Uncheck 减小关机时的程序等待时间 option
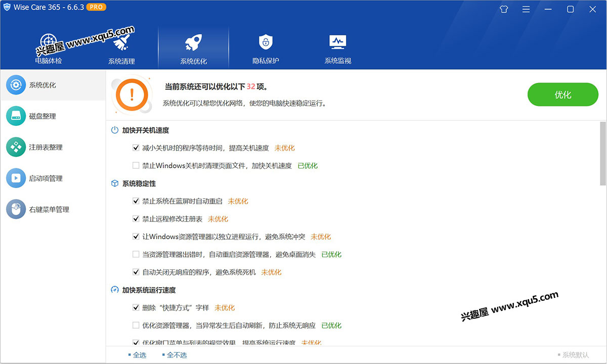The height and width of the screenshot is (364, 607). pyautogui.click(x=136, y=148)
